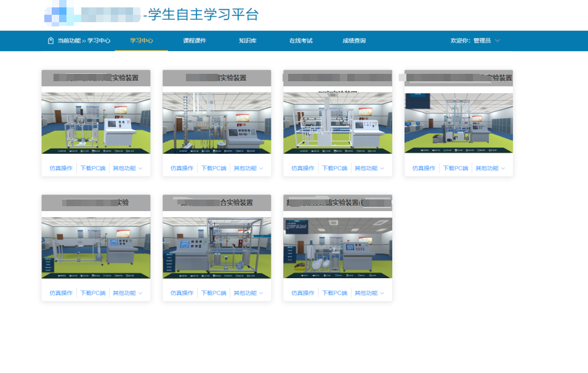Open 其他功能 dropdown on the last top-row card

489,168
